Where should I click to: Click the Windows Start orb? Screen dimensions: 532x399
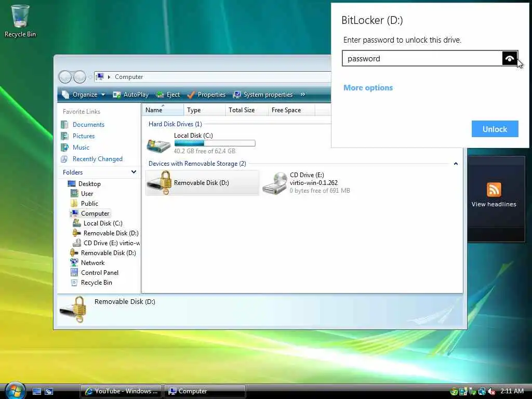pyautogui.click(x=15, y=391)
